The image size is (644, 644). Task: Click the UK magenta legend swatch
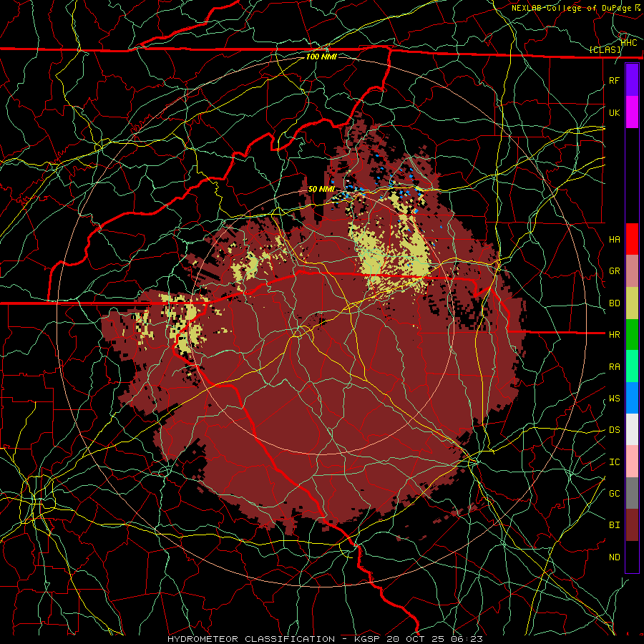(632, 112)
